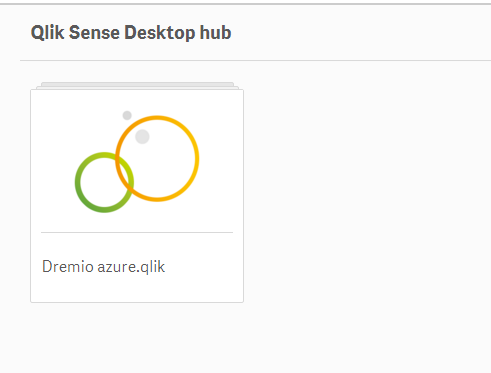Viewport: 491px width, 373px height.
Task: Click the stacked card edge behind the app card
Action: [137, 84]
